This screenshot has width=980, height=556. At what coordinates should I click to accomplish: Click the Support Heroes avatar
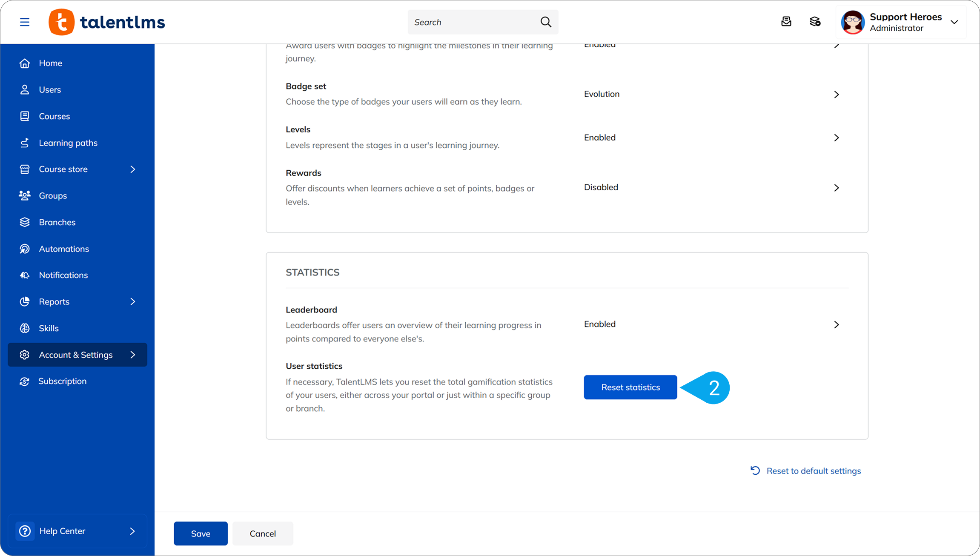point(853,22)
